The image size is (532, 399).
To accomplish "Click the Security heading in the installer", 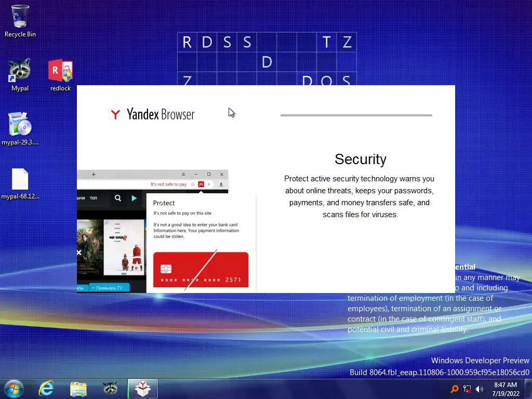I will pos(361,159).
